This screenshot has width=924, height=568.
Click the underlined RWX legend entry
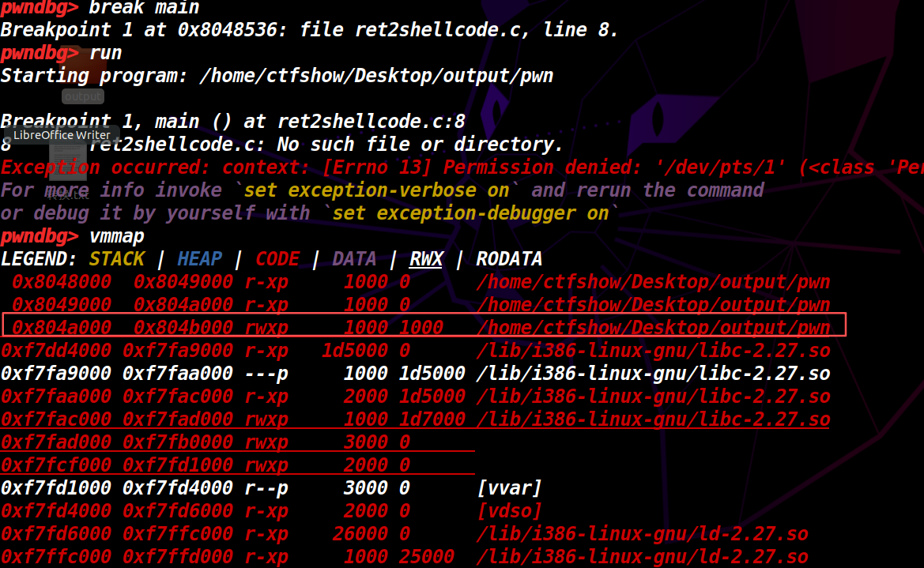[x=426, y=259]
